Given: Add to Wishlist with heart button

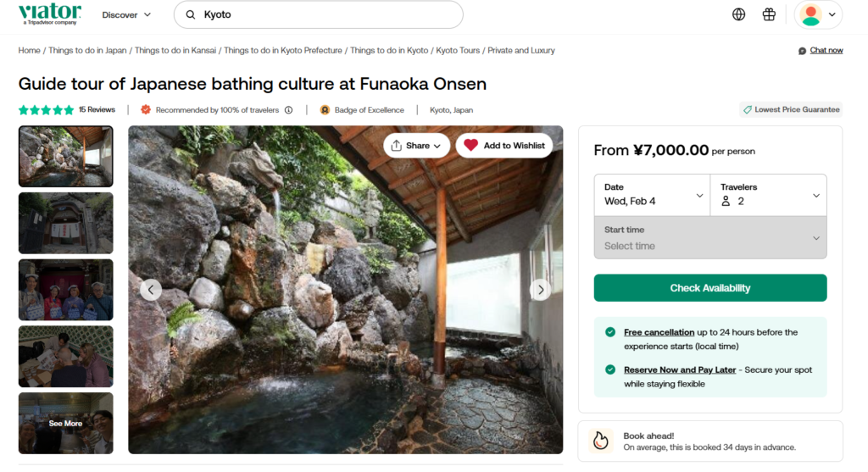Looking at the screenshot, I should click(504, 146).
